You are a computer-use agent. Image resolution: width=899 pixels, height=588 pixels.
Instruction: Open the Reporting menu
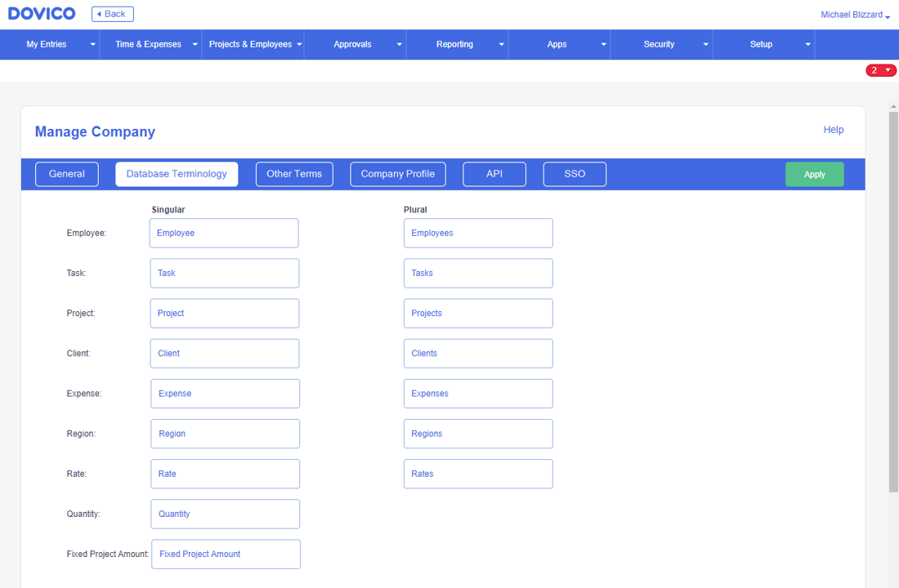(x=454, y=44)
